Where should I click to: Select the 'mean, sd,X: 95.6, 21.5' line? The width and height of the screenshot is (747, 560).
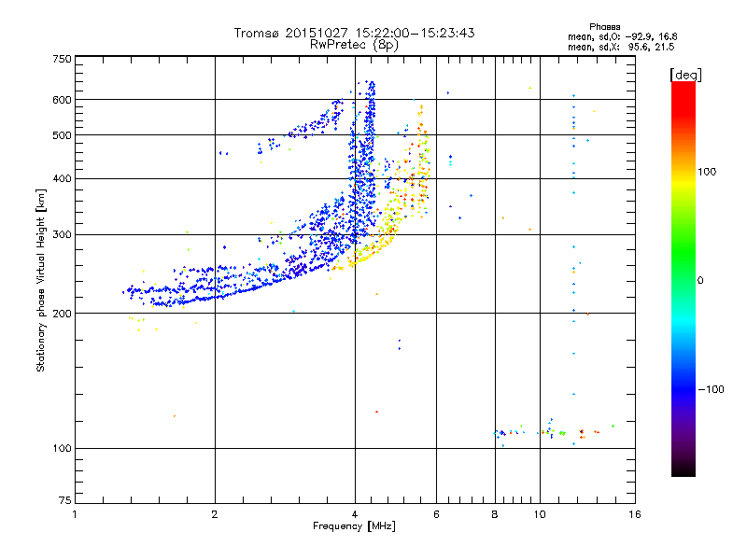621,47
